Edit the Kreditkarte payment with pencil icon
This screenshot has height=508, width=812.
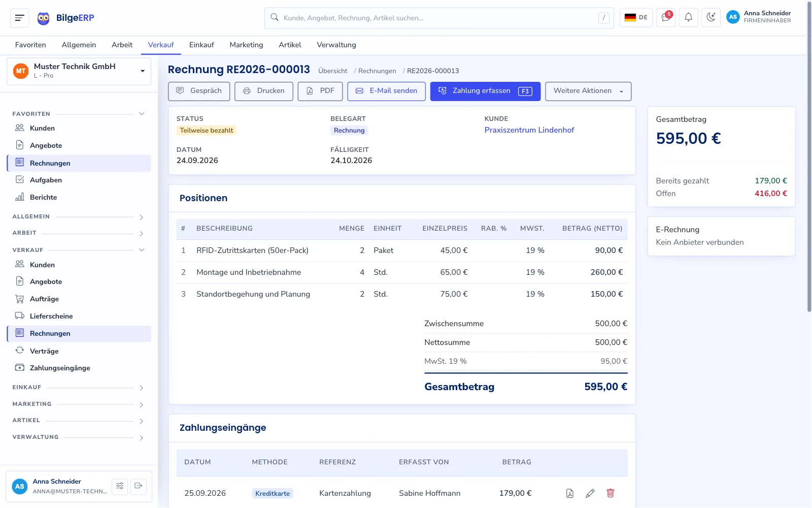pos(590,493)
